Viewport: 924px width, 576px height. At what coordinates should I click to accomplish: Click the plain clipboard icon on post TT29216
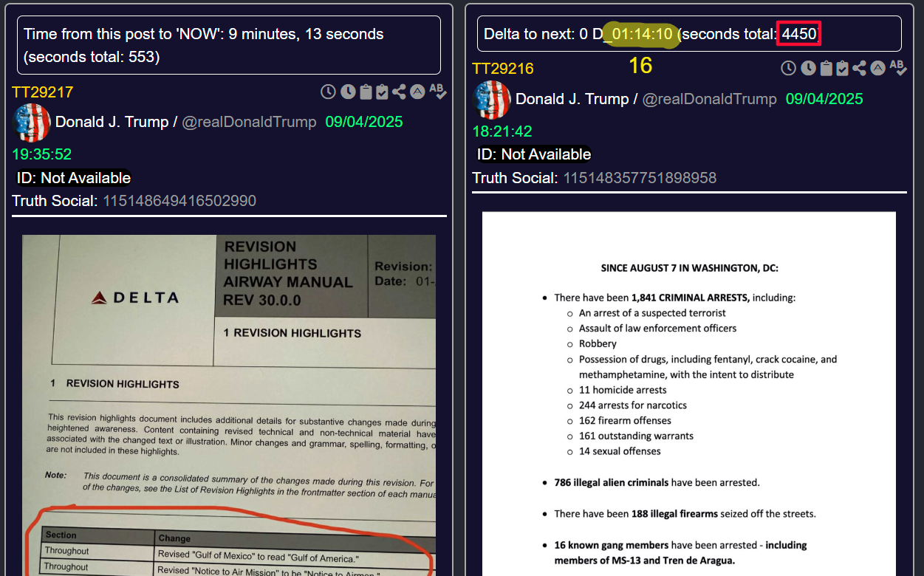coord(827,68)
